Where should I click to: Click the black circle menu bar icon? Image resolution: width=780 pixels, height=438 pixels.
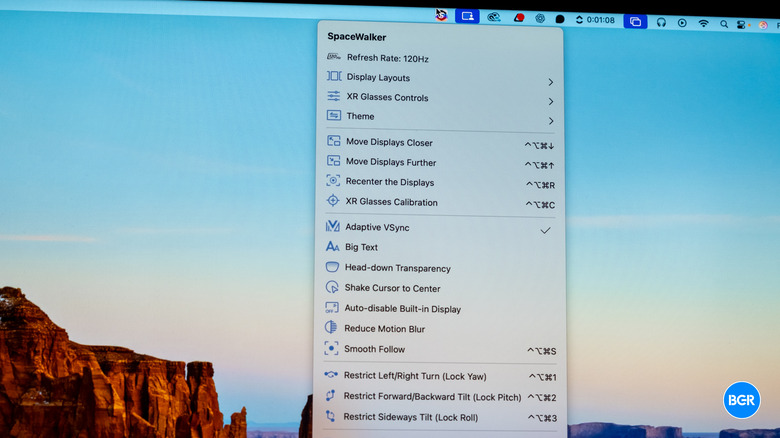[560, 19]
